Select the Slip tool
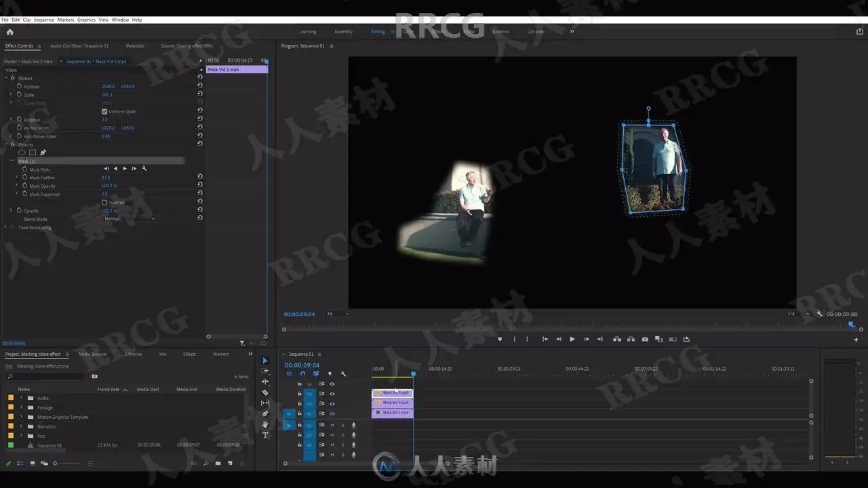This screenshot has width=868, height=488. point(265,403)
